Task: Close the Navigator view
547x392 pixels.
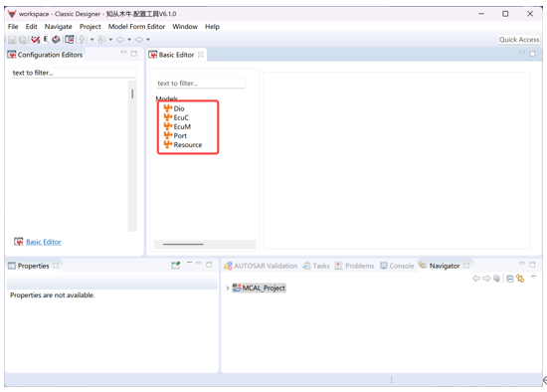Action: 466,266
